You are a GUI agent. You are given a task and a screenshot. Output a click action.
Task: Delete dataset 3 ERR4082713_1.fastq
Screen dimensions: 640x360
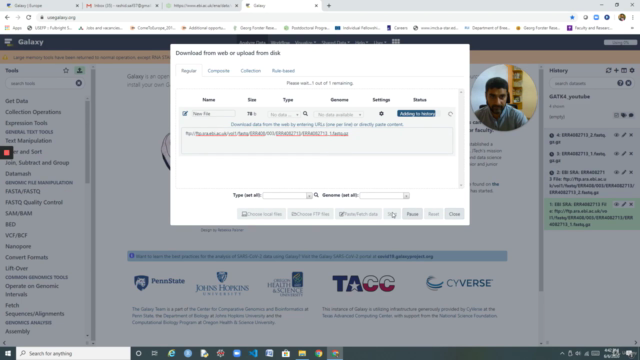click(631, 154)
